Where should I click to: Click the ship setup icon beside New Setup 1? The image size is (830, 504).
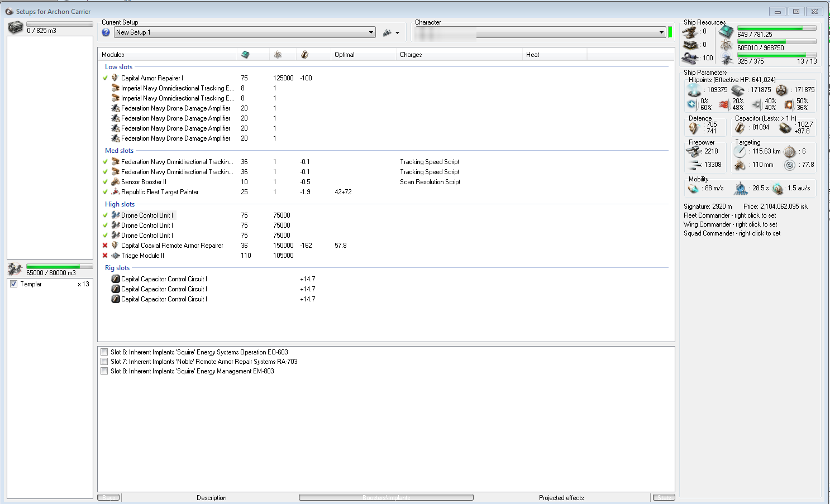(387, 33)
